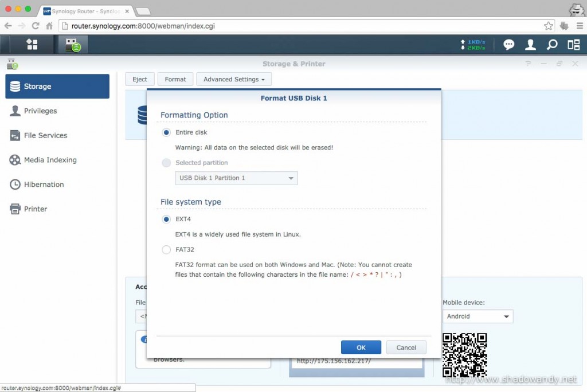
Task: Choose the EXT4 file system radio button
Action: (x=166, y=219)
